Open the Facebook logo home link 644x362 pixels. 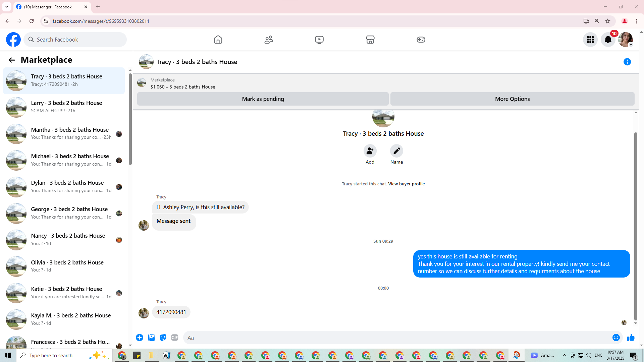(x=13, y=40)
